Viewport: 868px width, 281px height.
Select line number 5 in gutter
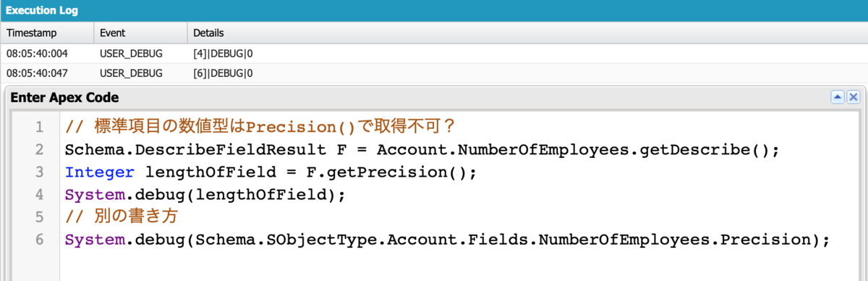[39, 218]
